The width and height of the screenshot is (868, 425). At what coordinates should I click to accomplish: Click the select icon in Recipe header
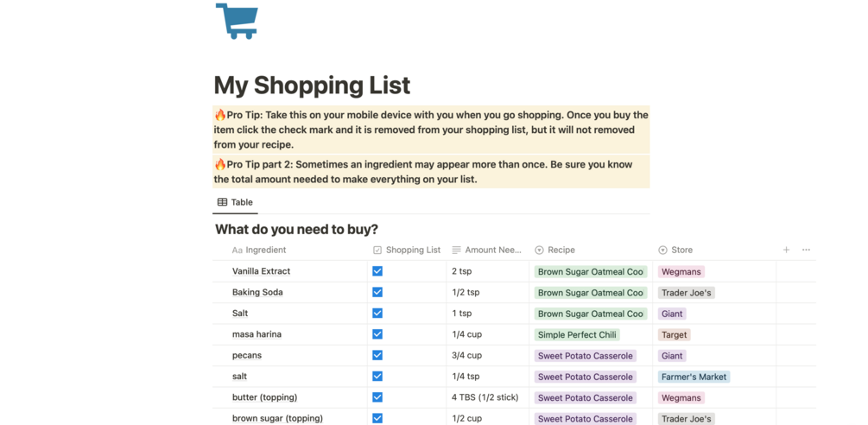click(539, 251)
